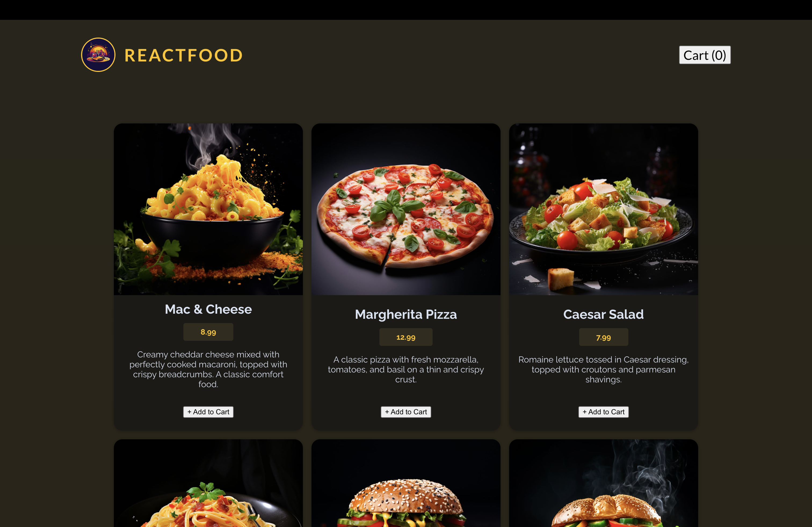Add Margherita Pizza to cart
The height and width of the screenshot is (527, 812).
click(406, 412)
